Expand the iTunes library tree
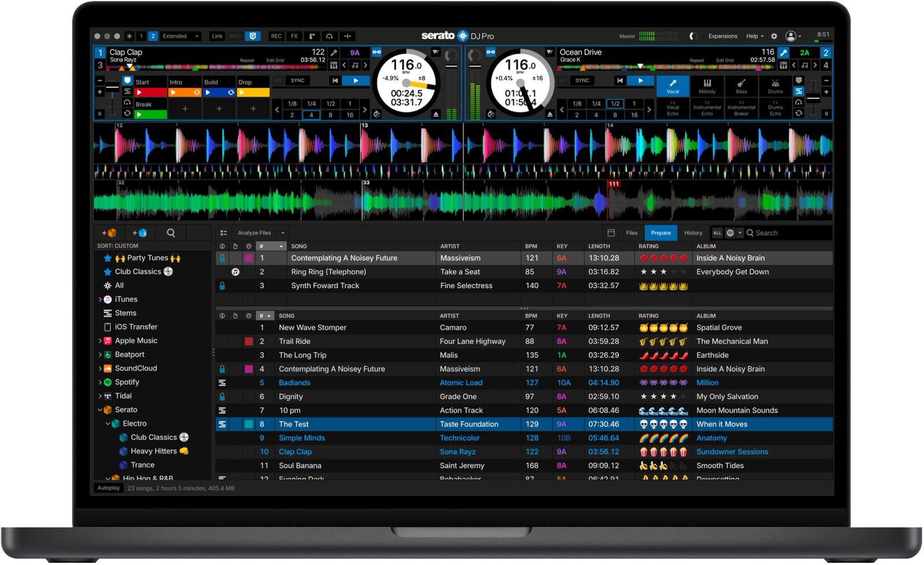The height and width of the screenshot is (565, 924). point(100,300)
